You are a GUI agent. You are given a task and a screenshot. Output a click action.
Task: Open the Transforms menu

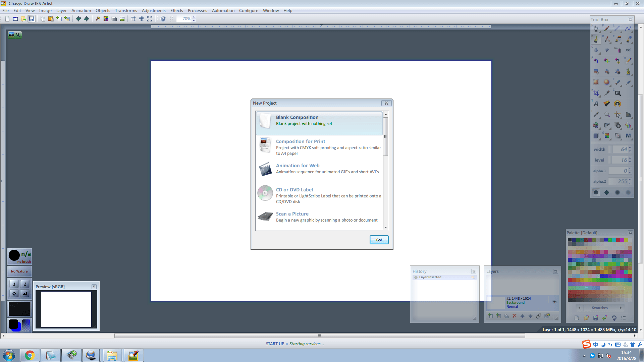point(126,10)
